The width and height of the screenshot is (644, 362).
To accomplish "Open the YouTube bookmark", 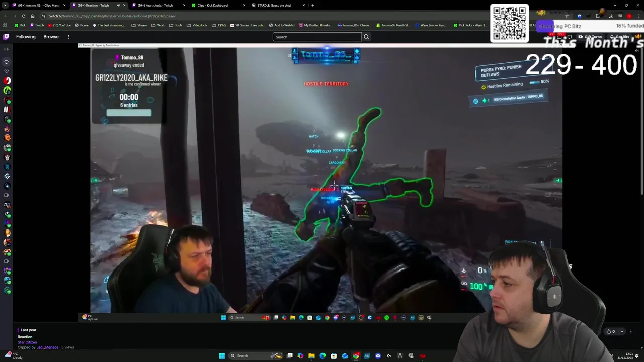I will point(59,25).
